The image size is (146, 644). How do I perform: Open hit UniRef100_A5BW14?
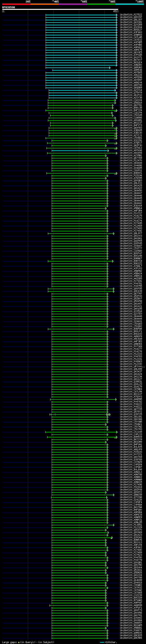point(131,208)
